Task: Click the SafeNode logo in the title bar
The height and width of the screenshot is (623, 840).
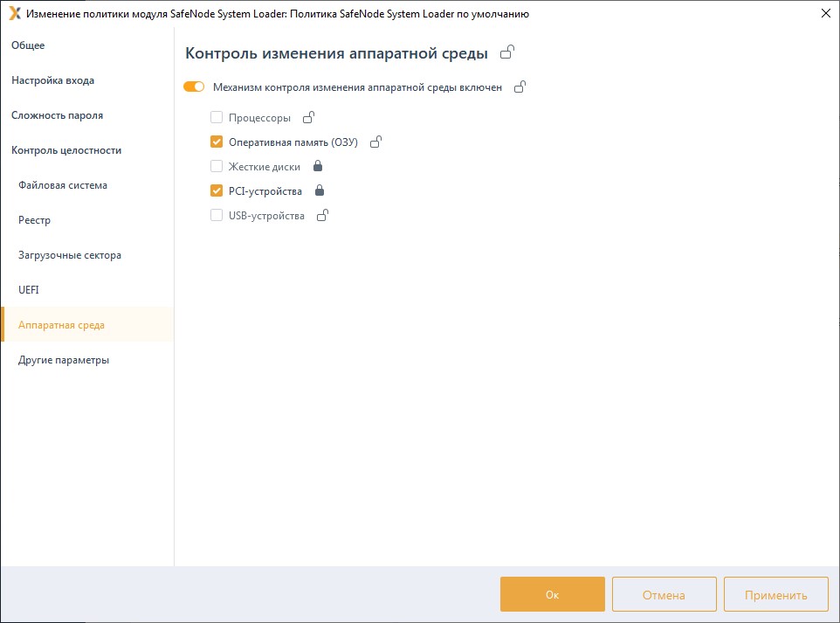Action: coord(15,13)
